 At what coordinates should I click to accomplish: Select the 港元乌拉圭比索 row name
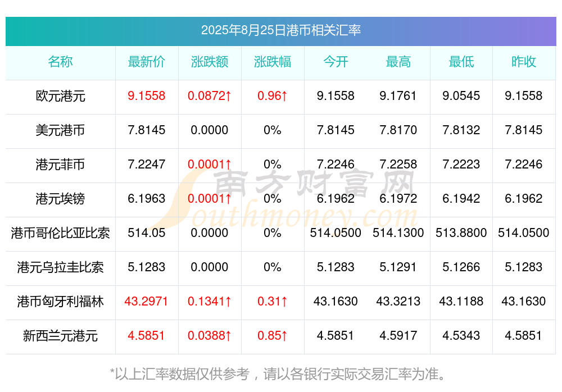pos(60,267)
